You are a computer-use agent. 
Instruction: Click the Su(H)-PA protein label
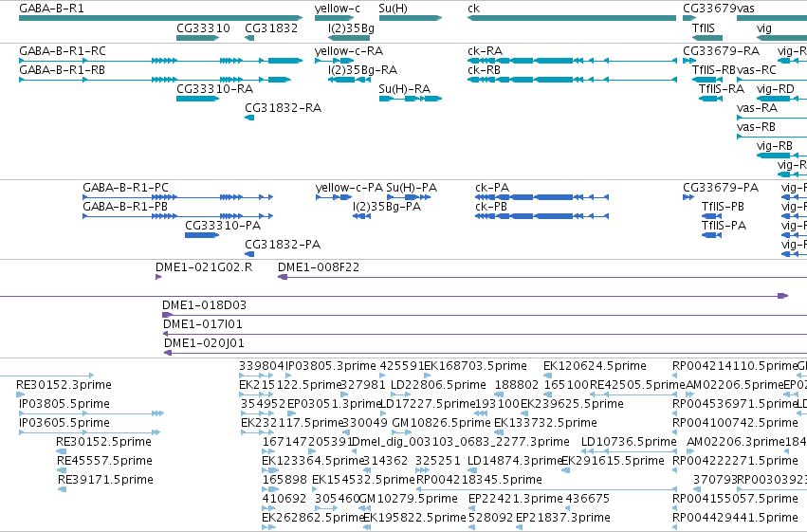click(x=412, y=188)
